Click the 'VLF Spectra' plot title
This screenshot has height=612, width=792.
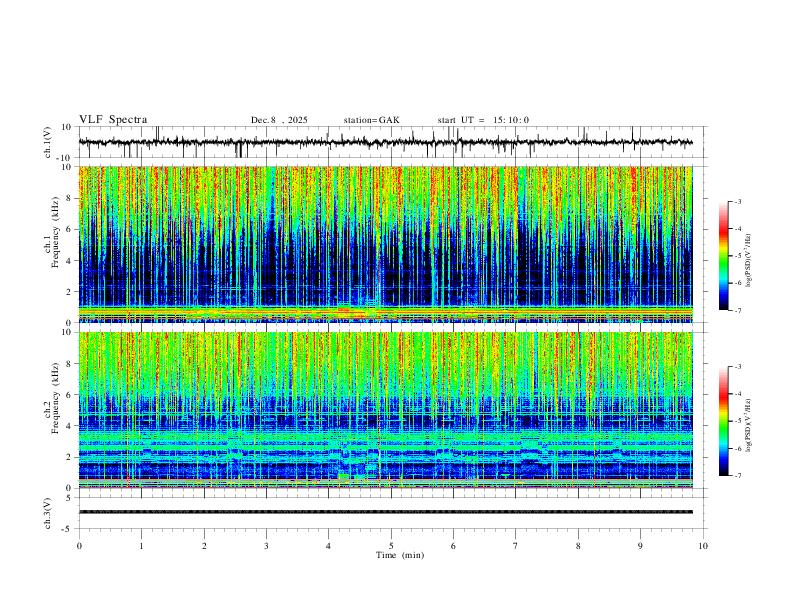[x=113, y=120]
